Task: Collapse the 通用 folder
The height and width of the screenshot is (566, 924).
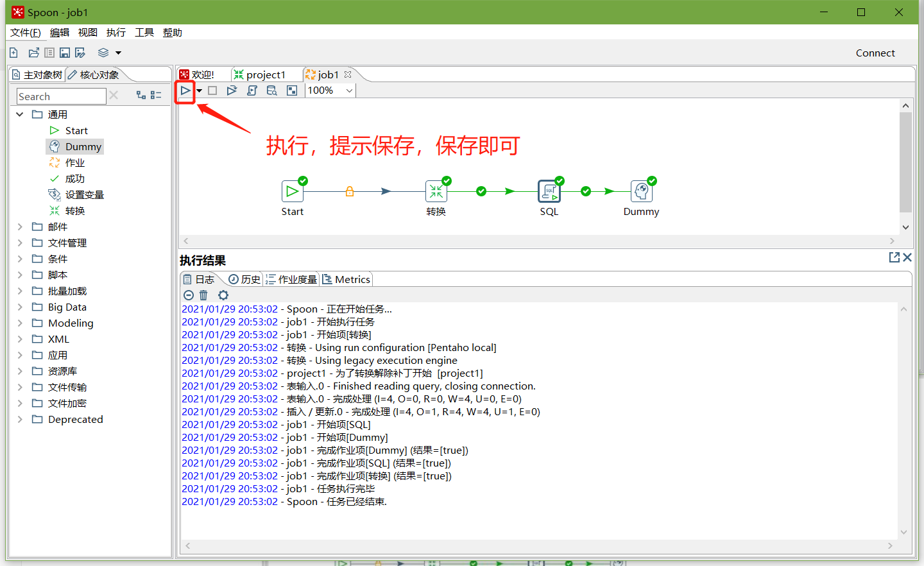Action: (x=20, y=114)
